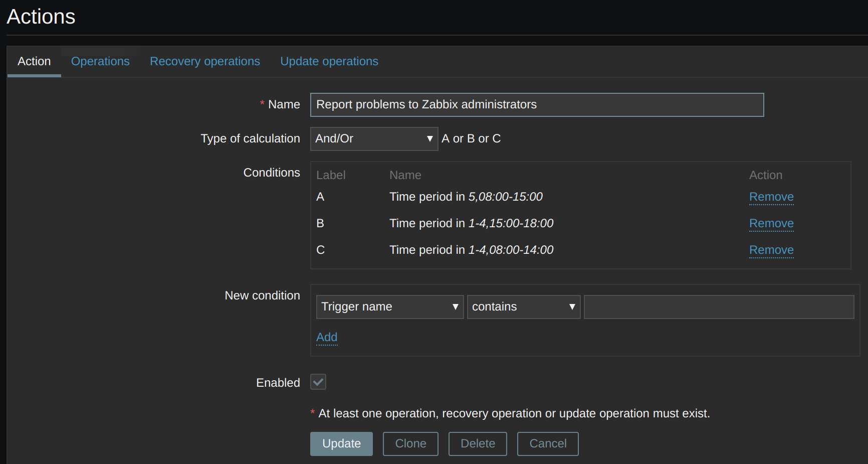Delete this action
Image resolution: width=868 pixels, height=464 pixels.
click(478, 444)
